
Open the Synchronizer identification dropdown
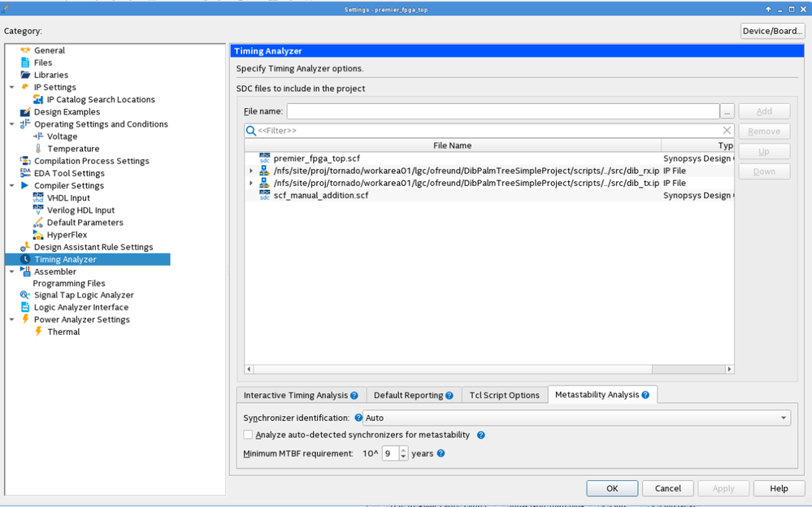[x=576, y=418]
